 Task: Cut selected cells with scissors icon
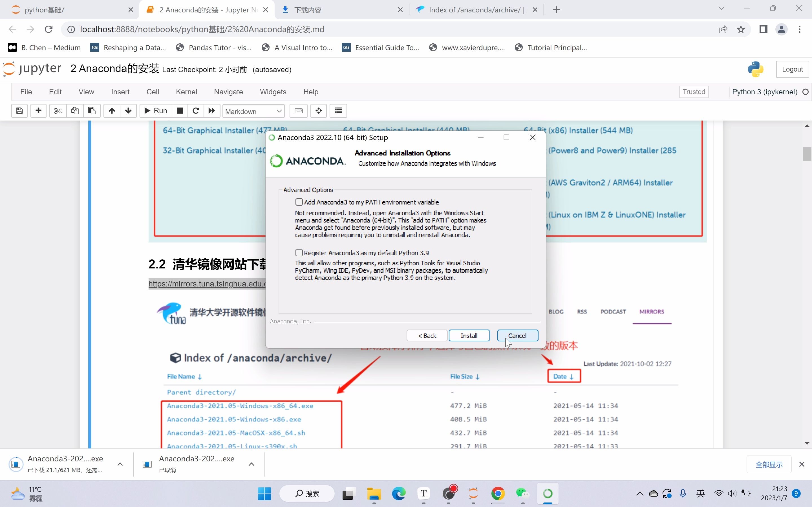coord(58,111)
